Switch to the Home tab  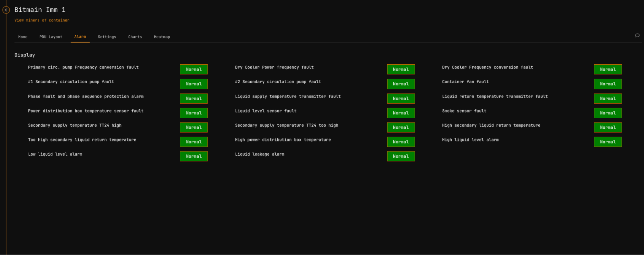pos(23,37)
